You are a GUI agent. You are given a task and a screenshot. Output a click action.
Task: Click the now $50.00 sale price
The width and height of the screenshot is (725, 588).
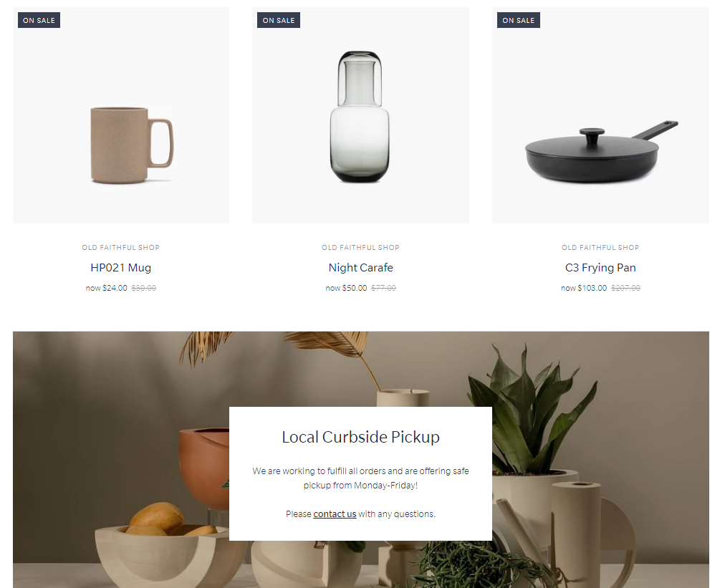point(346,288)
